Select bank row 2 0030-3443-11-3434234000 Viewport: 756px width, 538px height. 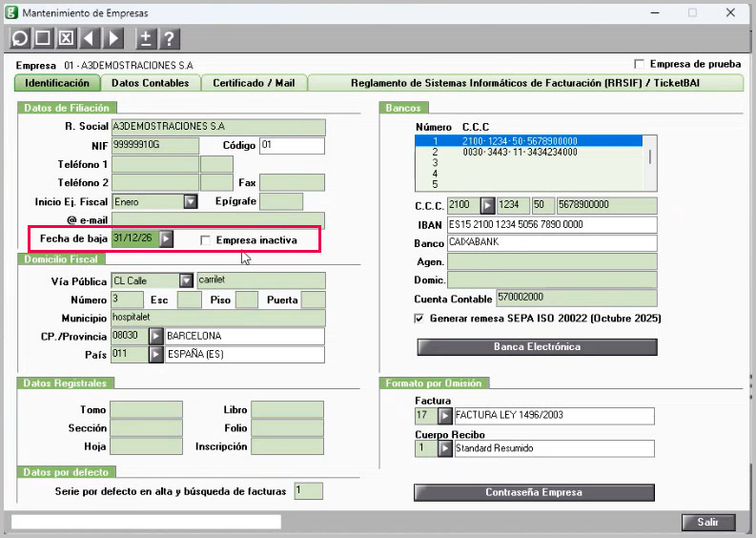click(528, 152)
